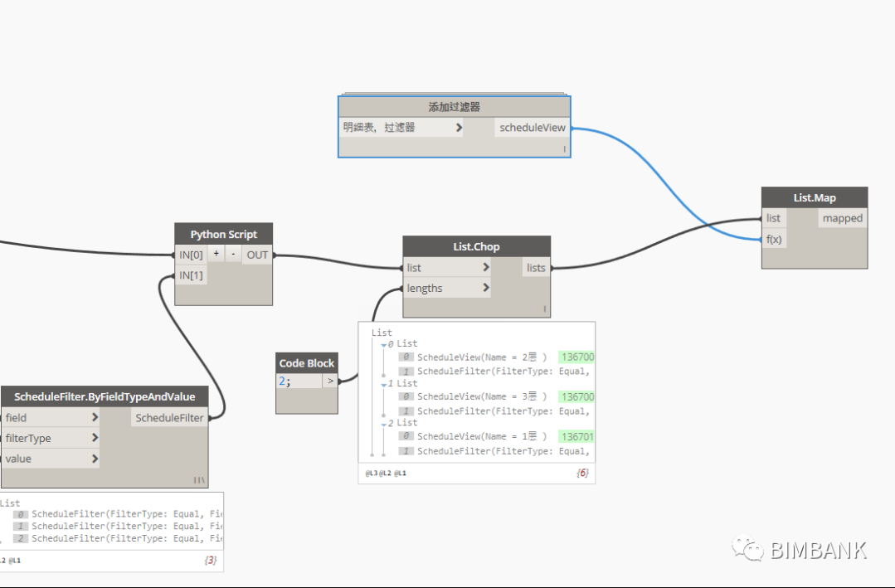The image size is (895, 588).
Task: Select ScheduleView(Name = 2层) row in preview
Action: pyautogui.click(x=482, y=357)
